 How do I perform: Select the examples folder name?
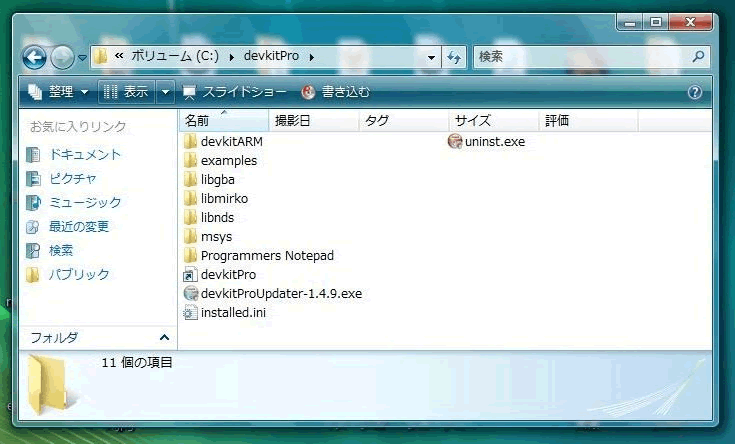(229, 161)
